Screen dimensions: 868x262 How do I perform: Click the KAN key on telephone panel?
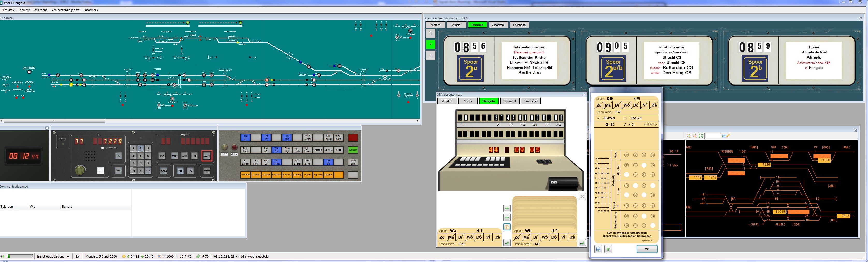tap(162, 156)
